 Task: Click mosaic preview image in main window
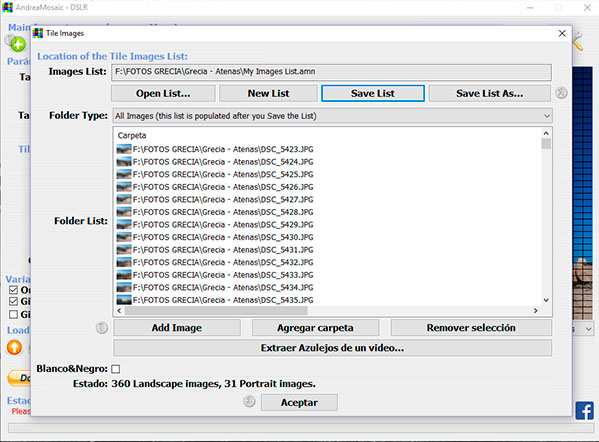[583, 193]
